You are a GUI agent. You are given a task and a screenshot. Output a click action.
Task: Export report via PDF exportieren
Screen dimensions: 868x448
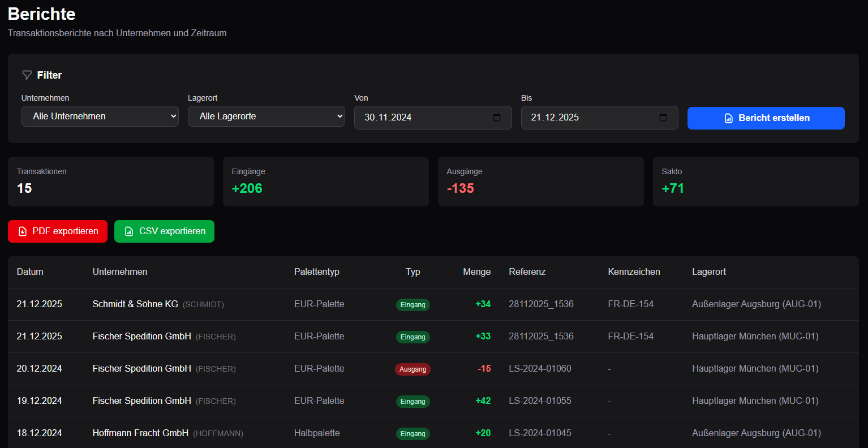point(58,231)
